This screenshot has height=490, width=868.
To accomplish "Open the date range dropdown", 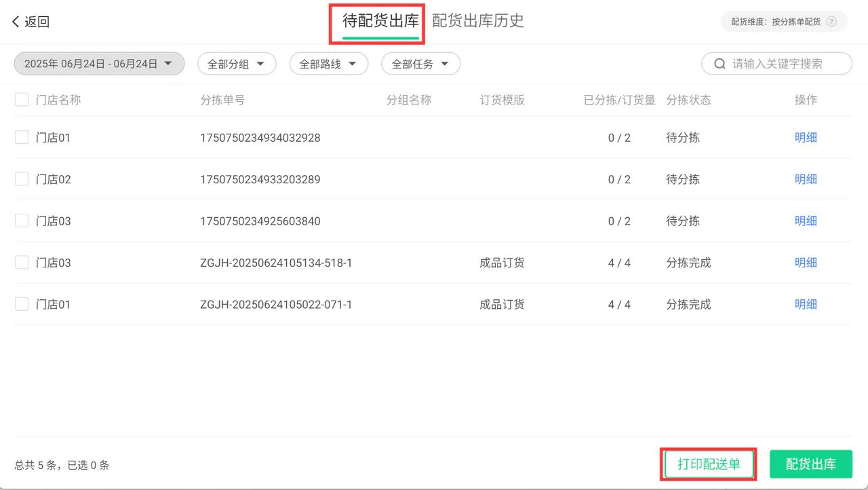I will point(99,64).
